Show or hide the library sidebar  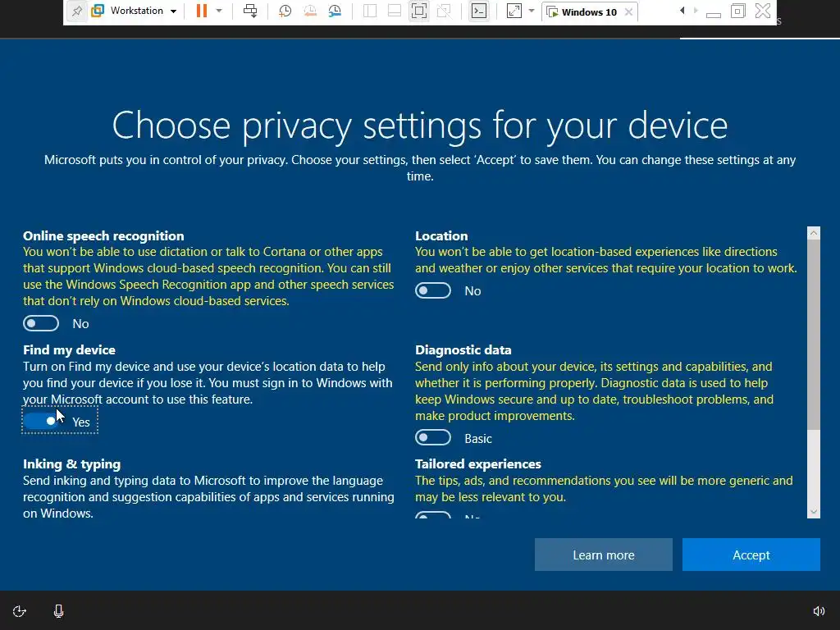point(370,11)
